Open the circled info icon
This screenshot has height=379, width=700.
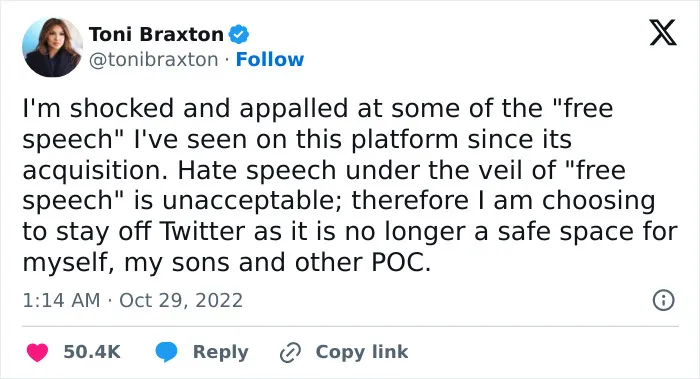663,300
